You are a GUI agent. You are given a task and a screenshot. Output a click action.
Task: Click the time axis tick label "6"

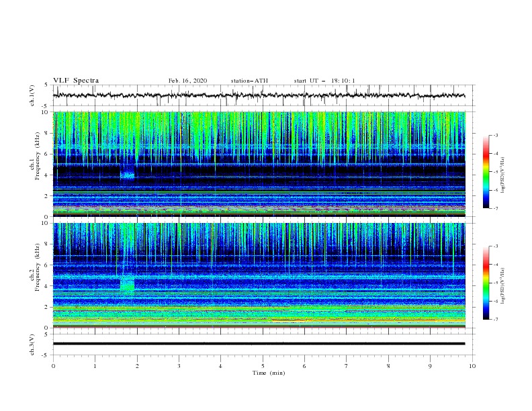[x=304, y=366]
